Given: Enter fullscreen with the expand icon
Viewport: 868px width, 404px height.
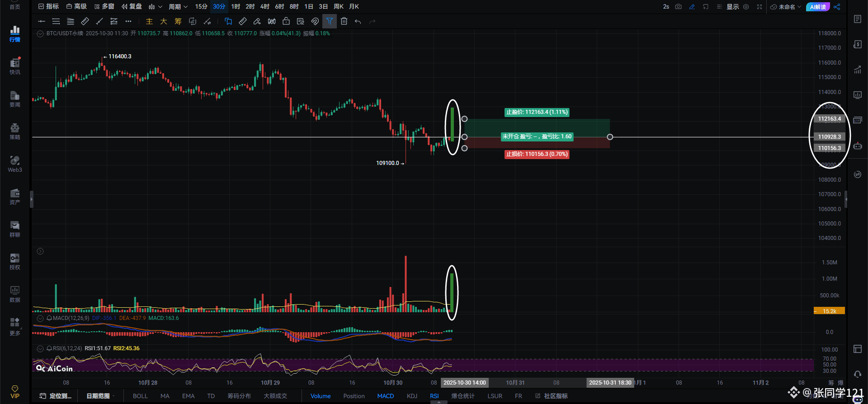Looking at the screenshot, I should [x=759, y=7].
